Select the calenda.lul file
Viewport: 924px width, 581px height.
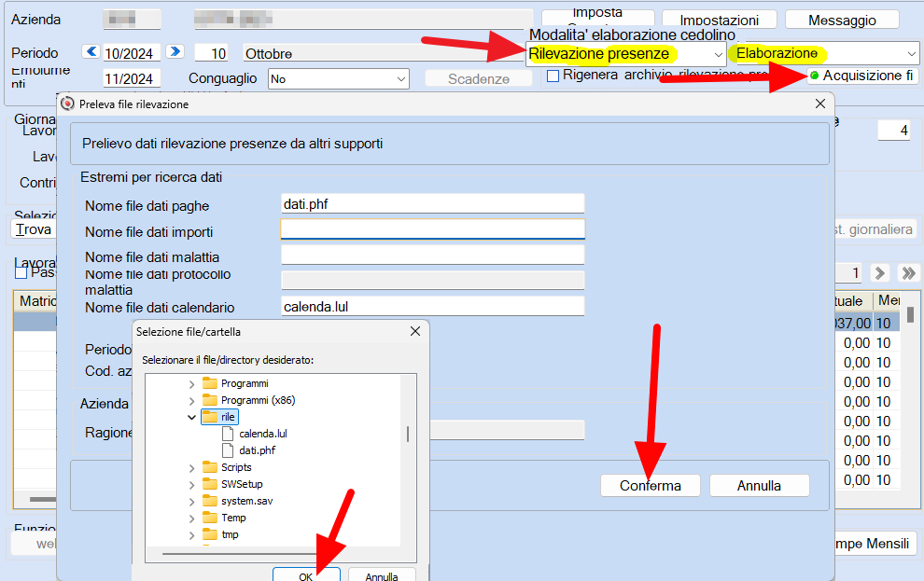[263, 434]
